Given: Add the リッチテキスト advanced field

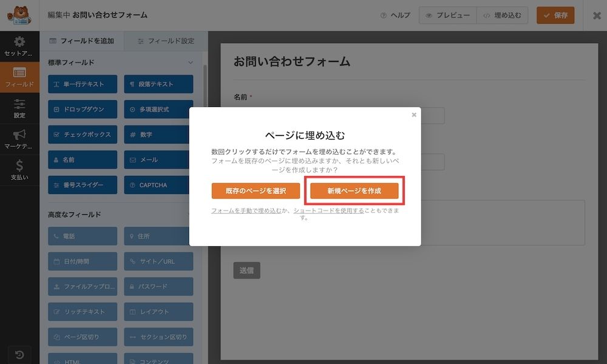Looking at the screenshot, I should (x=83, y=312).
